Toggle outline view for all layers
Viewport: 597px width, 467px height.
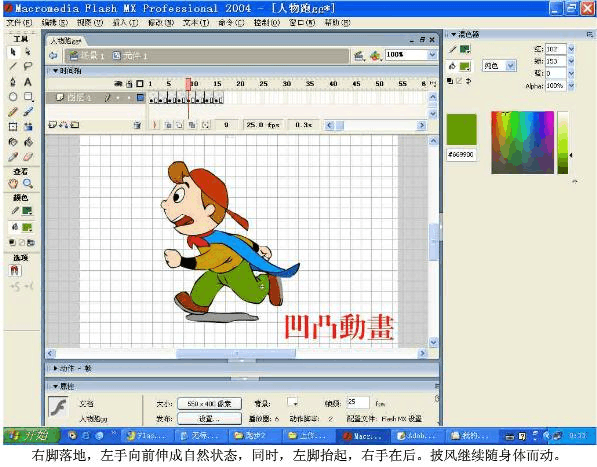point(140,83)
